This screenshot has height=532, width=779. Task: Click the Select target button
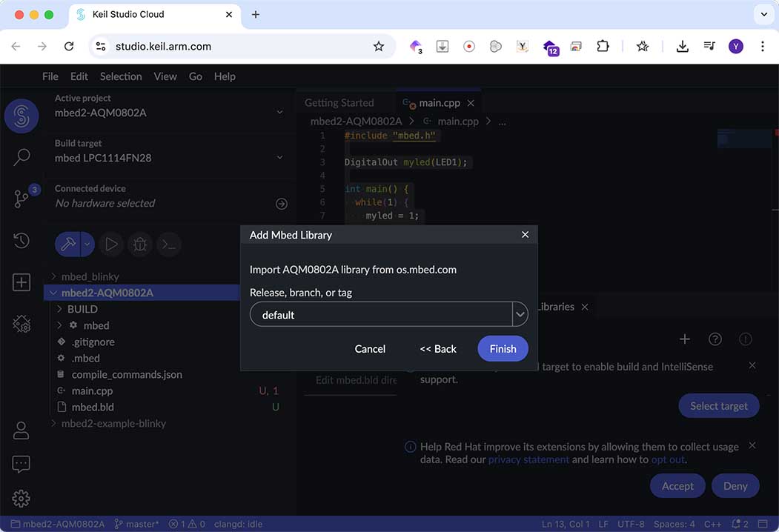(718, 406)
